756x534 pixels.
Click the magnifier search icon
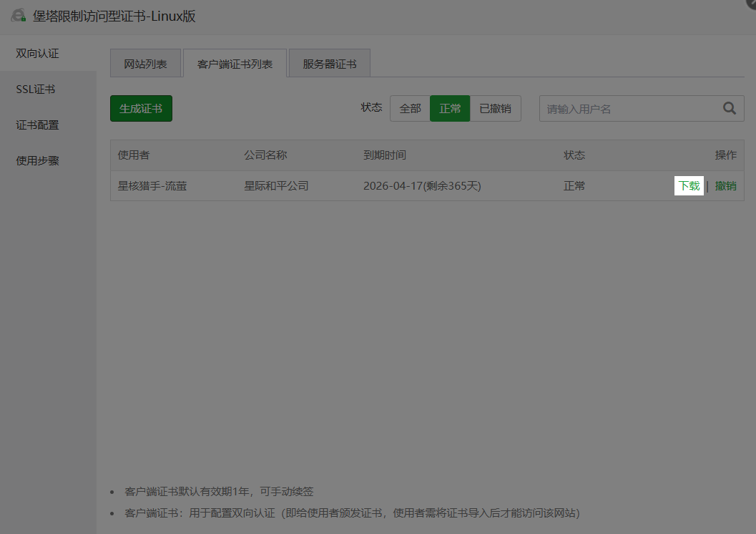point(729,108)
